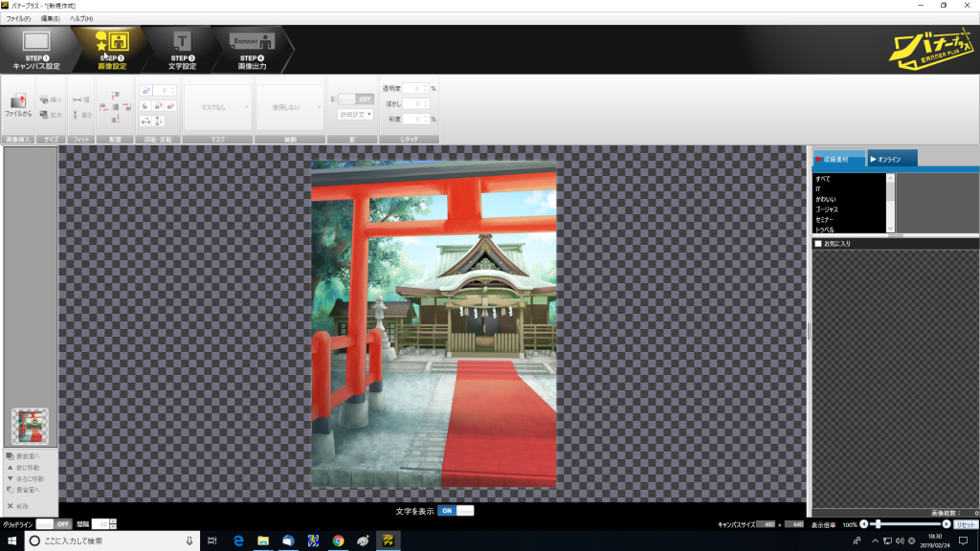The height and width of the screenshot is (551, 980).
Task: Select the shrine layer thumbnail
Action: [x=30, y=427]
